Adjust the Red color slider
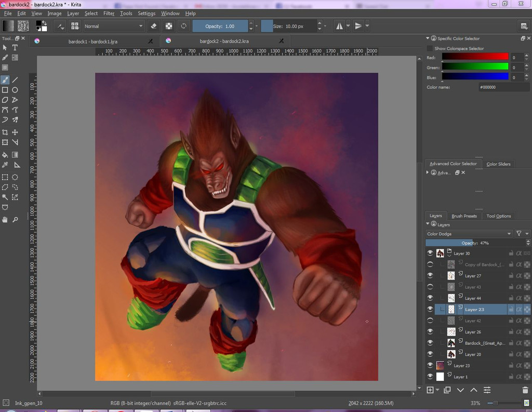This screenshot has width=532, height=412. click(x=475, y=57)
